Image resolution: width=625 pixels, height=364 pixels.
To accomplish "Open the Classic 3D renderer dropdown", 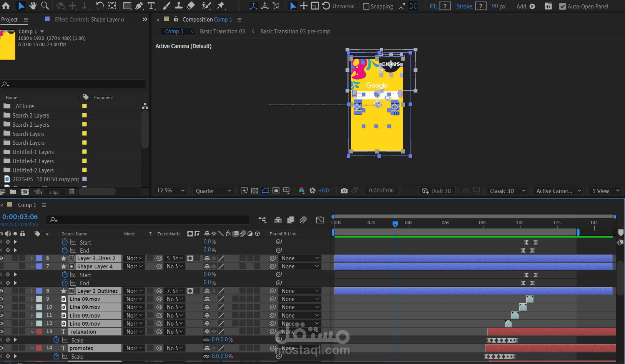I will [507, 191].
